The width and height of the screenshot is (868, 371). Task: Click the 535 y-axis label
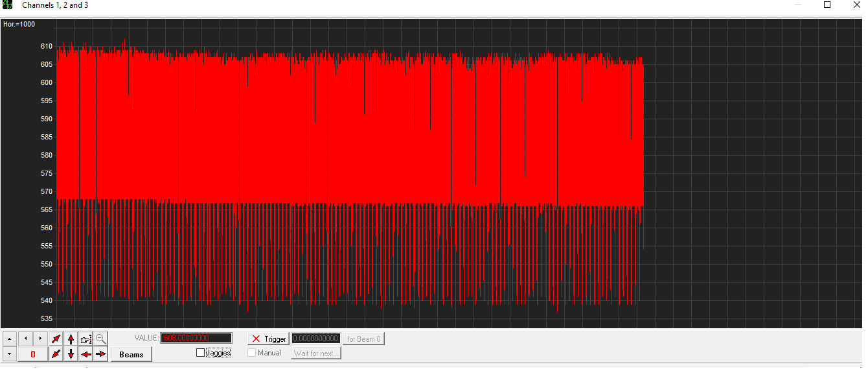pos(46,318)
